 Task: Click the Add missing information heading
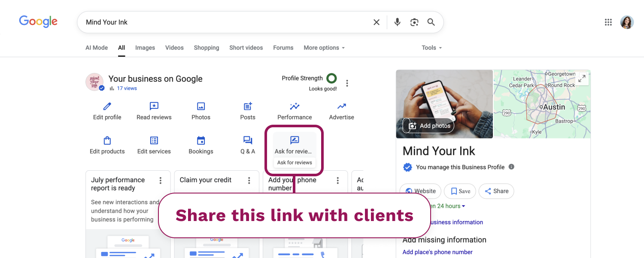coord(444,240)
